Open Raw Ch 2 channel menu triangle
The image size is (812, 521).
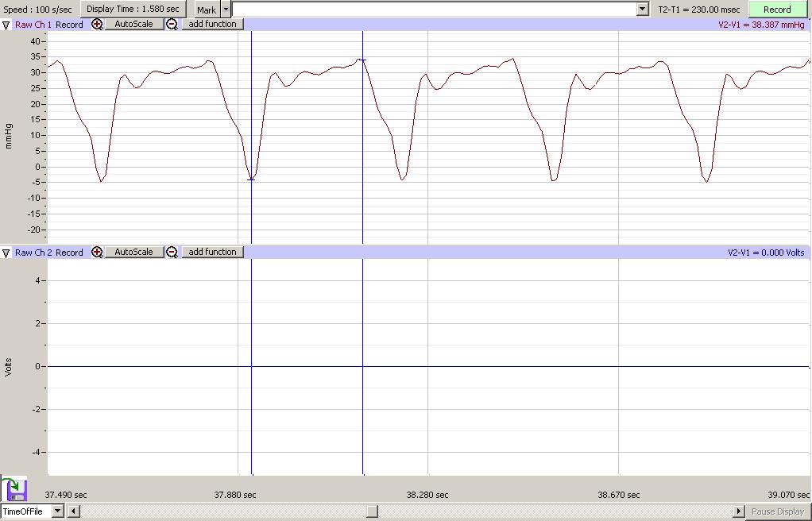click(6, 253)
